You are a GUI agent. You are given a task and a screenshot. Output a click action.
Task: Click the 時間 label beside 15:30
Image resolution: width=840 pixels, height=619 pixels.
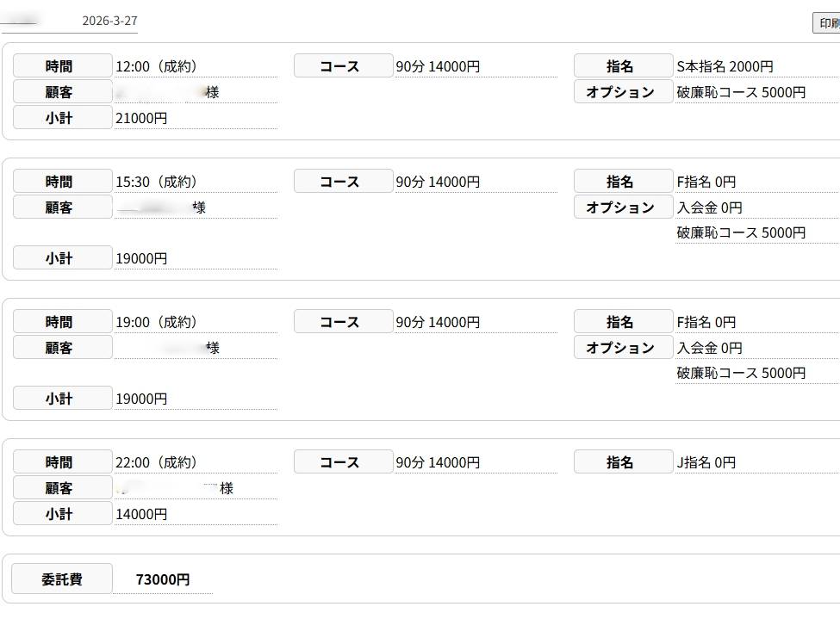point(62,182)
